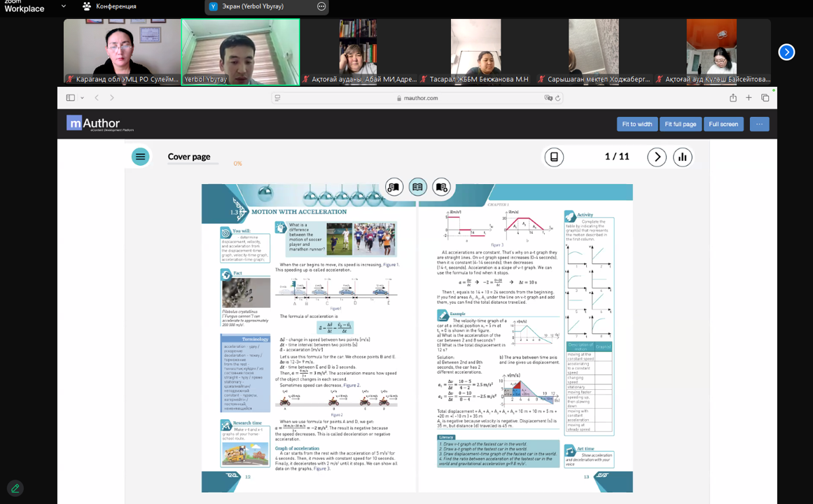Go to the next lesson page

pos(656,157)
